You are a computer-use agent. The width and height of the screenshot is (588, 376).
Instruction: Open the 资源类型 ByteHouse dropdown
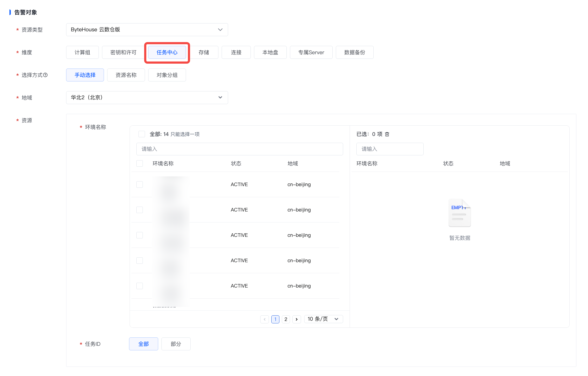(x=147, y=30)
